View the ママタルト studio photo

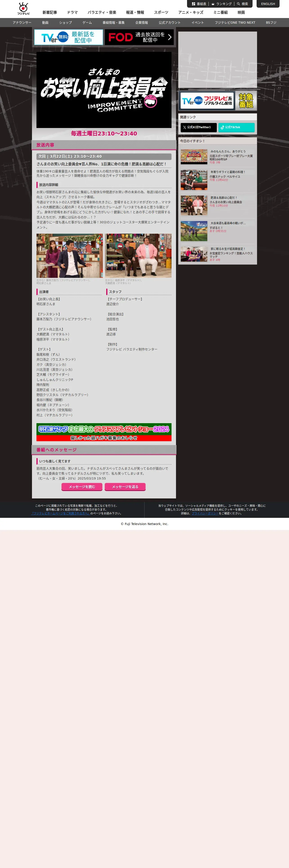tap(138, 256)
